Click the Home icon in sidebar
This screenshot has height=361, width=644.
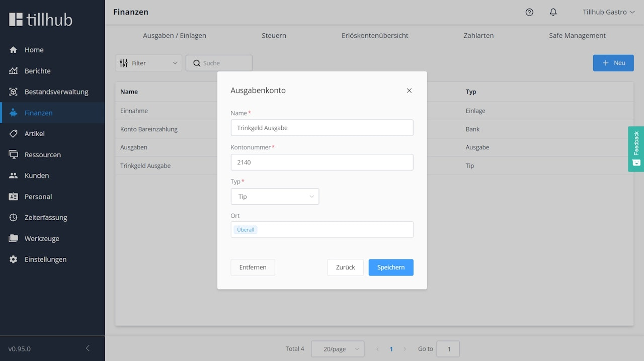click(x=14, y=50)
